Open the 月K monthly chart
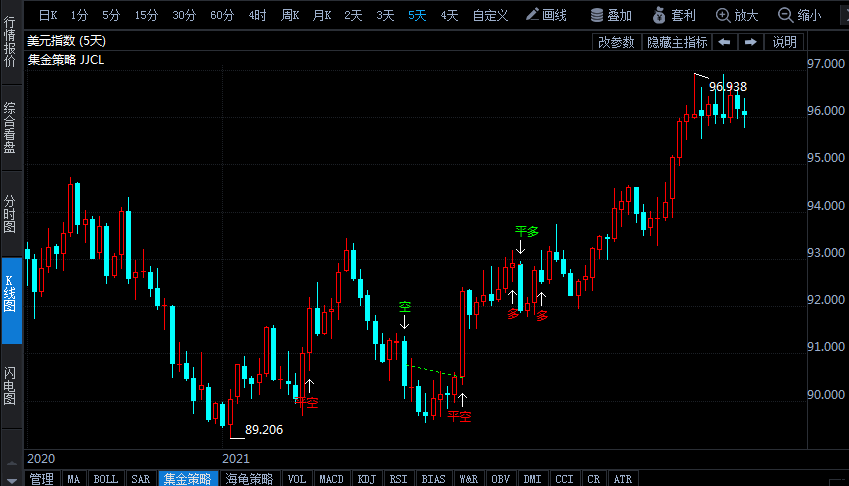This screenshot has height=486, width=849. [322, 15]
